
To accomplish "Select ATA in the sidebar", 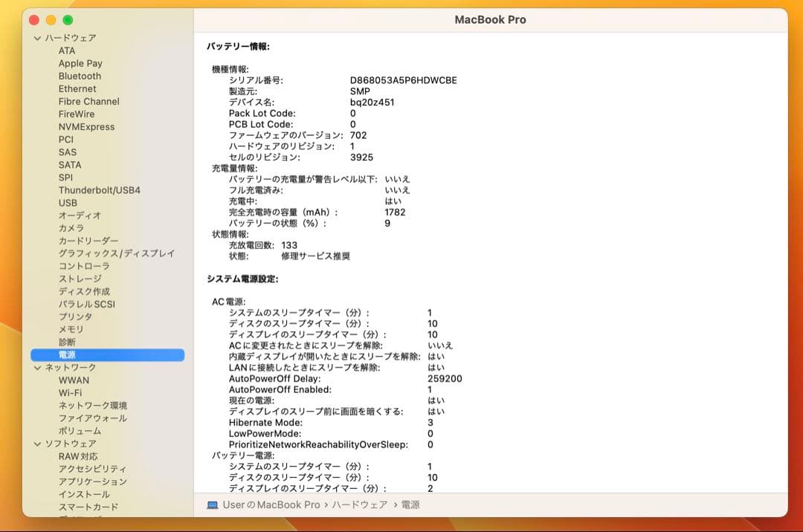I will point(67,51).
